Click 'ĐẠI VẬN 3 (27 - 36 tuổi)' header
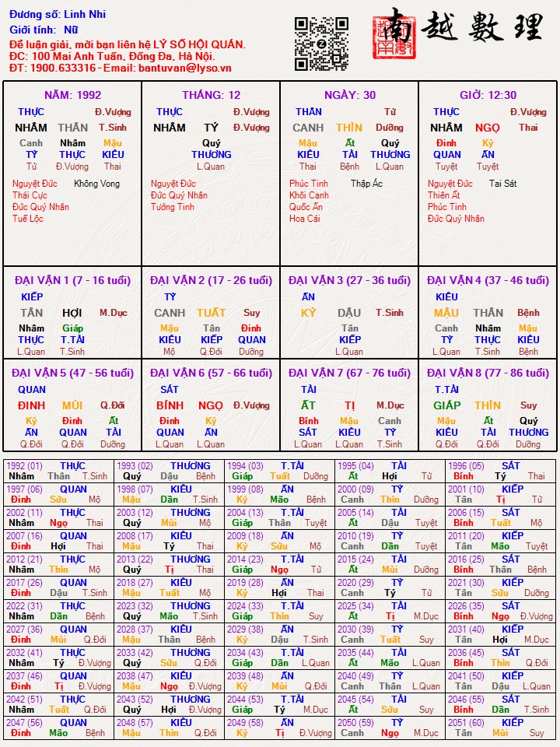This screenshot has width=560, height=747. [349, 280]
